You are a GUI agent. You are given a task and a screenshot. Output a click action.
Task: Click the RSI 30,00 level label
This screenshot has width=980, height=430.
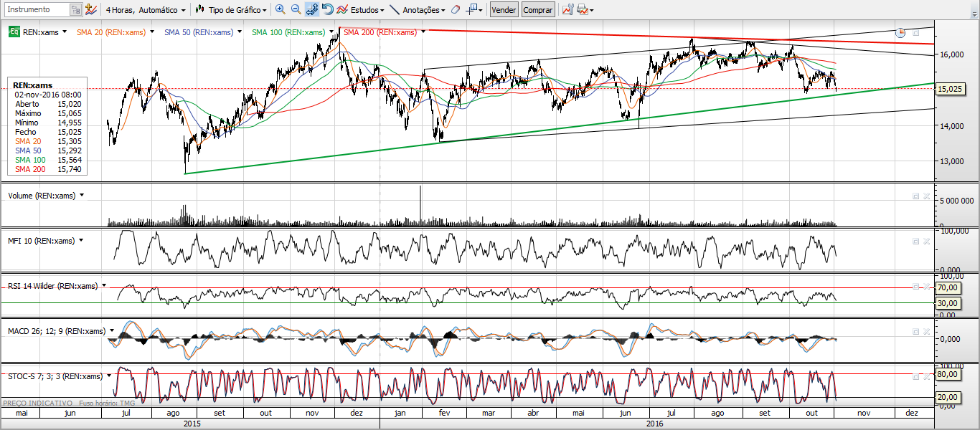coord(949,303)
